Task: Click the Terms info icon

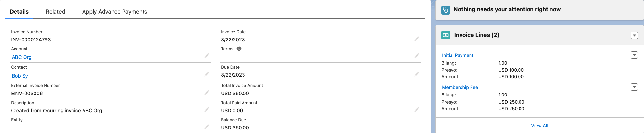Action: tap(239, 49)
